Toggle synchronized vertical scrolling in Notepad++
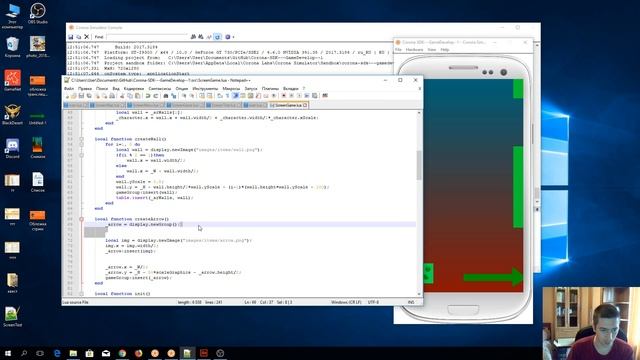The height and width of the screenshot is (360, 640). coord(201,96)
